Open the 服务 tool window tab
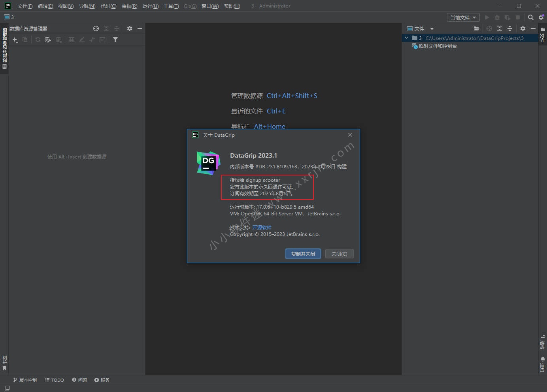Screen dimensions: 547x392 point(102,380)
